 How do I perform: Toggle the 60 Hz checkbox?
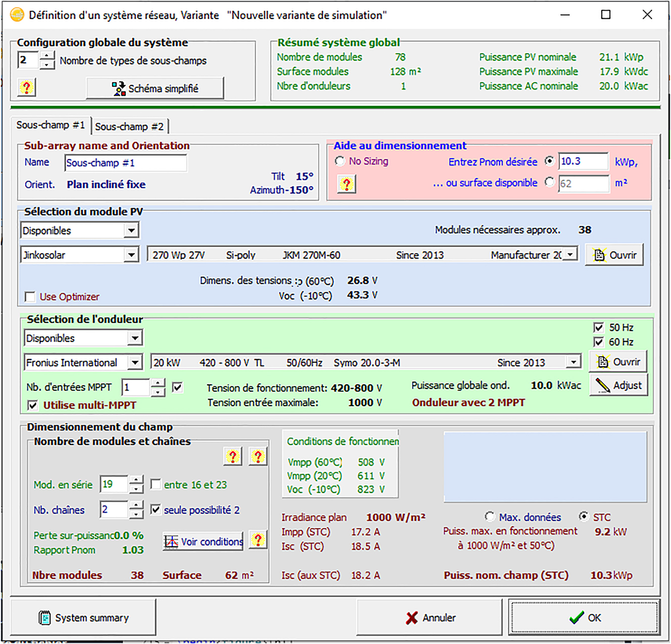pyautogui.click(x=598, y=342)
